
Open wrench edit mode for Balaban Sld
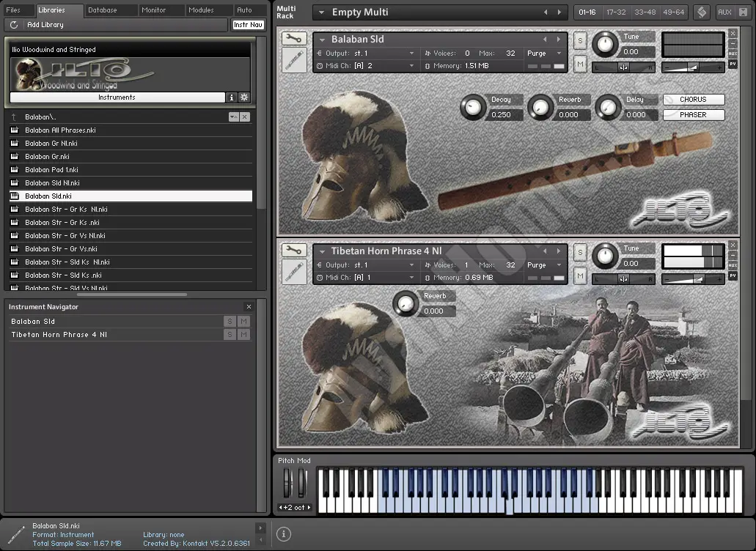click(293, 39)
